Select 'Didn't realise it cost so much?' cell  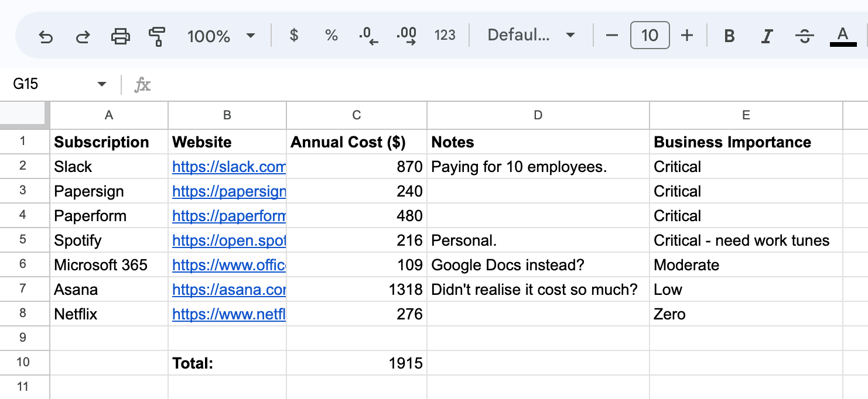[538, 290]
